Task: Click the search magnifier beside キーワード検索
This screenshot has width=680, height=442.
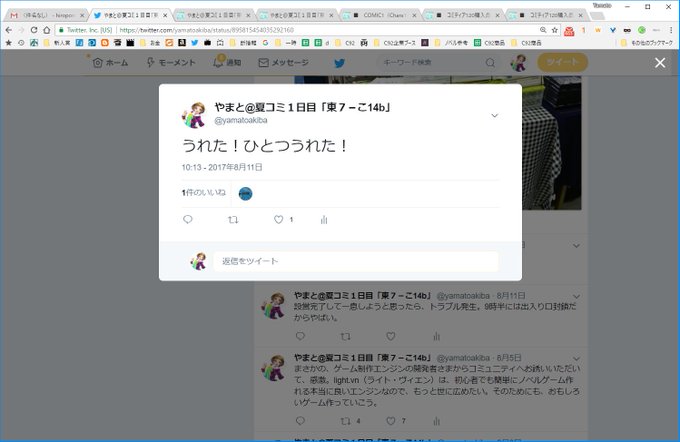Action: tap(490, 63)
